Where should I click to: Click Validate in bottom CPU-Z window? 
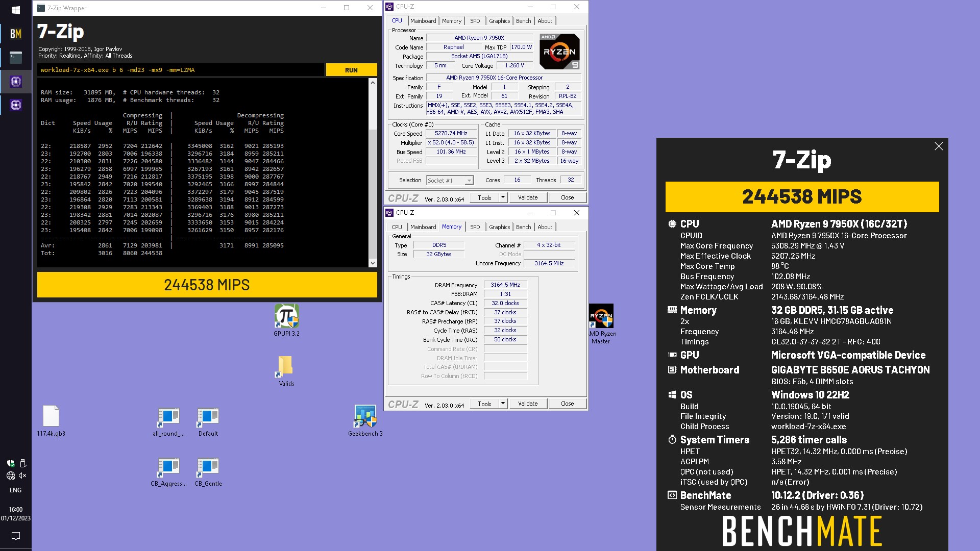pyautogui.click(x=528, y=404)
